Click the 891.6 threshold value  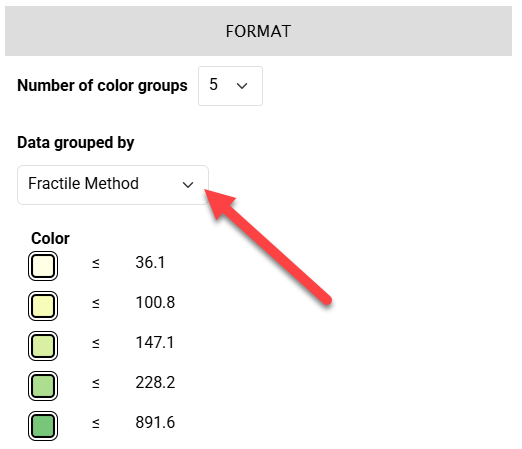155,422
